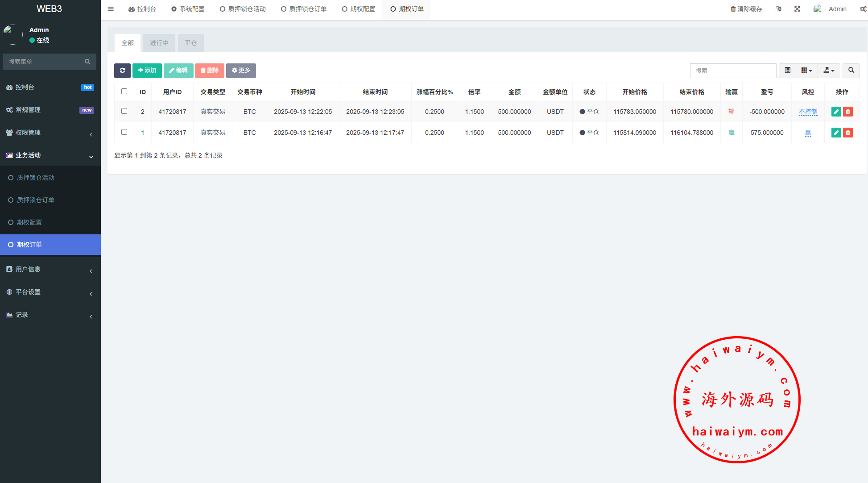The width and height of the screenshot is (868, 483).
Task: Click the green edit icon for order 2
Action: click(836, 112)
